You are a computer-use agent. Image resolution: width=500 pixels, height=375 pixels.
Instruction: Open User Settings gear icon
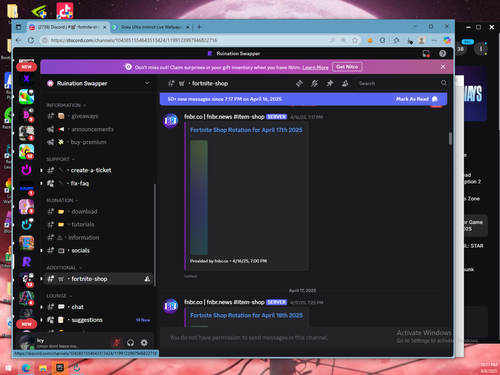click(144, 342)
